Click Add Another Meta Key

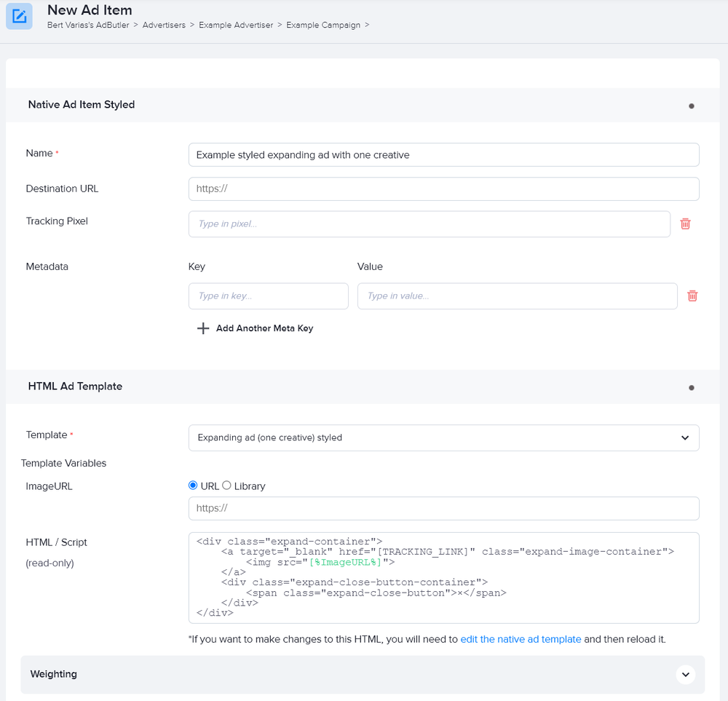(x=265, y=328)
